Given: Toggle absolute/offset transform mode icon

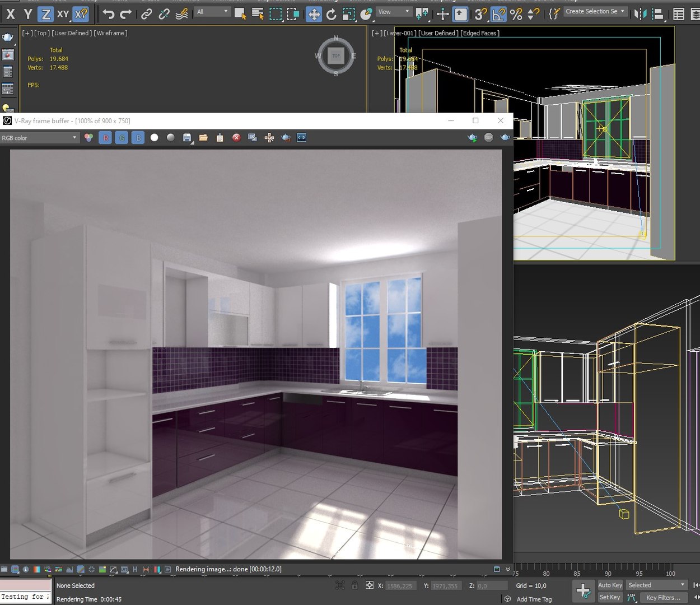Looking at the screenshot, I should (370, 585).
